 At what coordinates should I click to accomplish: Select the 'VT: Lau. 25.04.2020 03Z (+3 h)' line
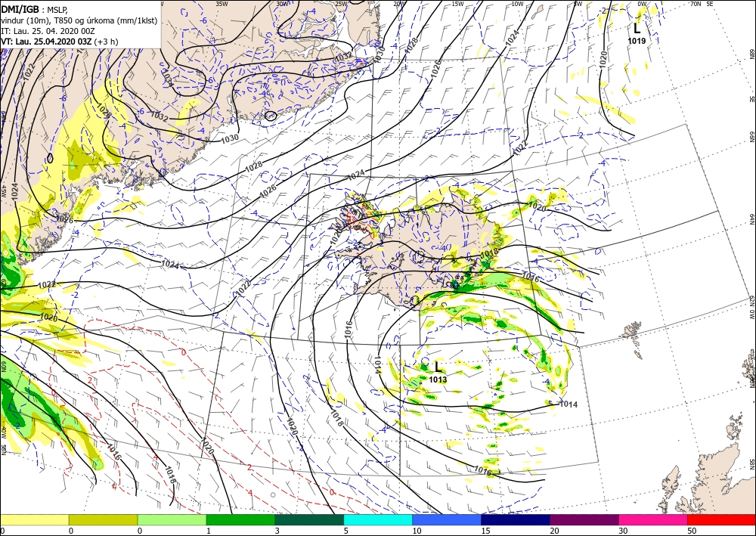tap(59, 42)
